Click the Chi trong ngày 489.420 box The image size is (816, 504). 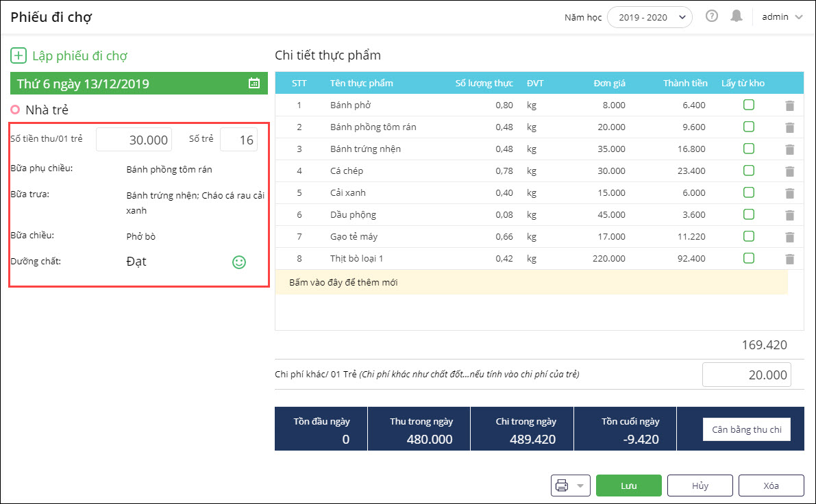point(522,429)
